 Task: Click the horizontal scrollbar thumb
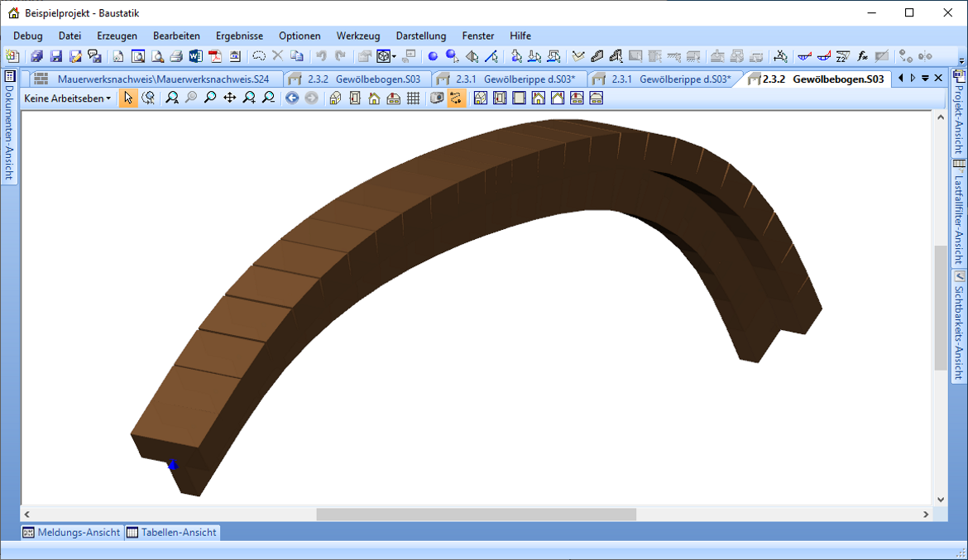[476, 515]
